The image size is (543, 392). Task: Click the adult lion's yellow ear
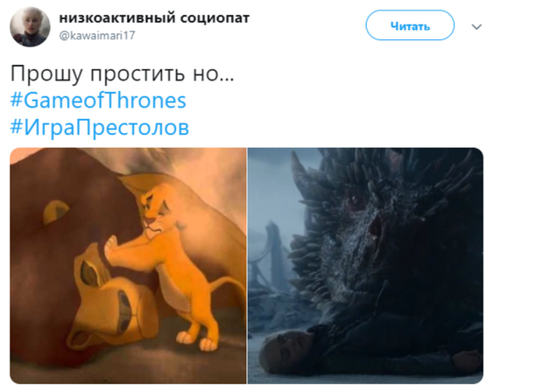pyautogui.click(x=55, y=210)
